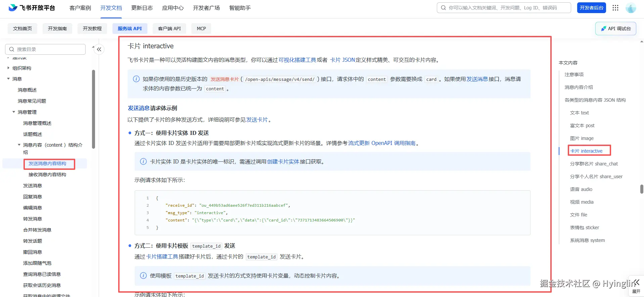Click the page scrollbar thumb at right edge
The height and width of the screenshot is (297, 644).
coord(642,189)
